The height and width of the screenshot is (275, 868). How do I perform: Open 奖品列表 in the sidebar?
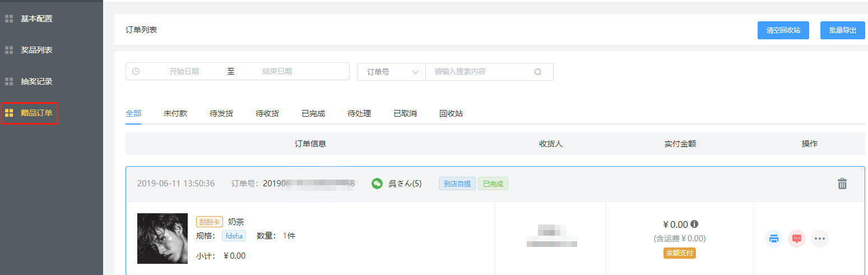36,50
